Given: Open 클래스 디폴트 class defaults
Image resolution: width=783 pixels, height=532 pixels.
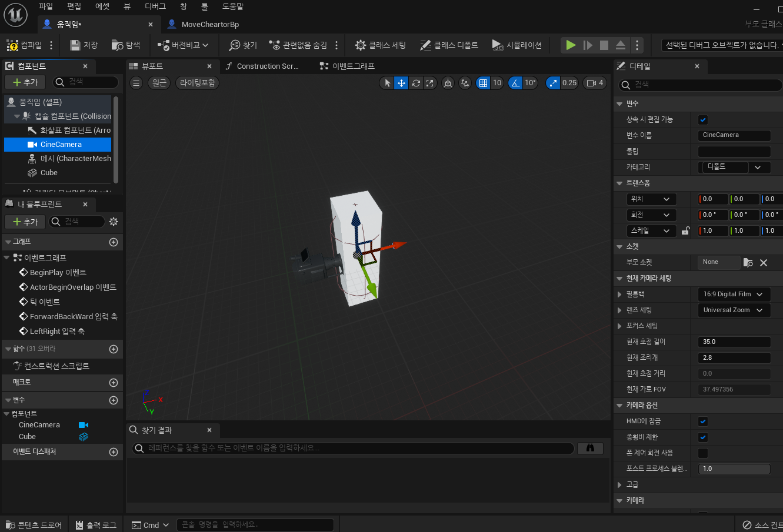Looking at the screenshot, I should pyautogui.click(x=449, y=45).
